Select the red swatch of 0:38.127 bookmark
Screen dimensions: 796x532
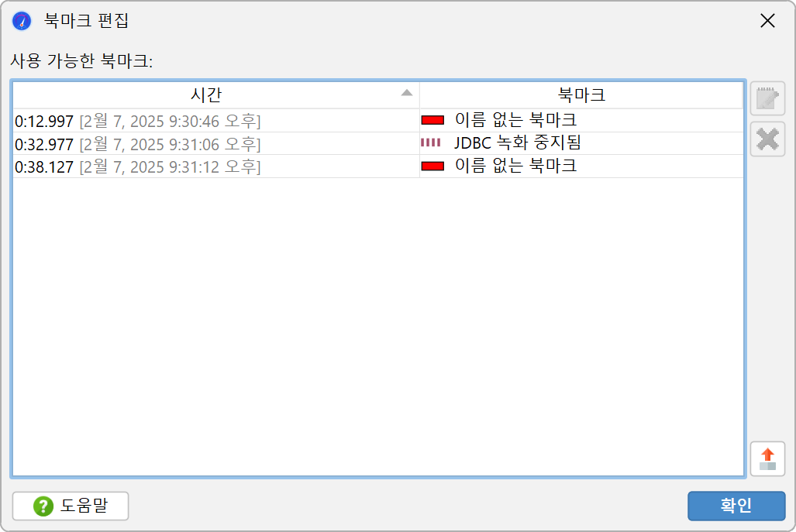pos(433,166)
